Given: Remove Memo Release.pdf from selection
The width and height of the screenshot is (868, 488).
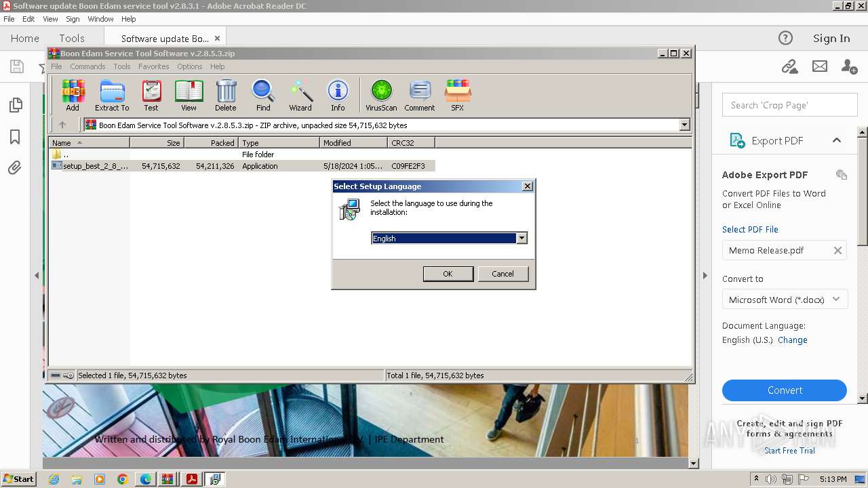Looking at the screenshot, I should coord(837,250).
